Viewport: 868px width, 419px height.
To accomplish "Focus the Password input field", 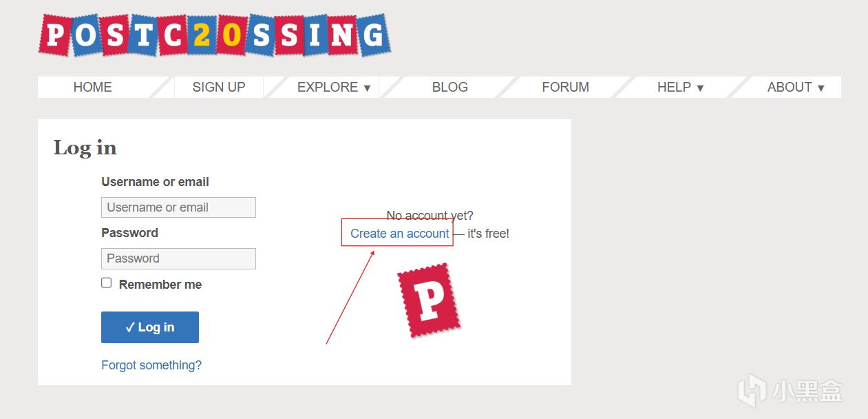I will pyautogui.click(x=178, y=258).
